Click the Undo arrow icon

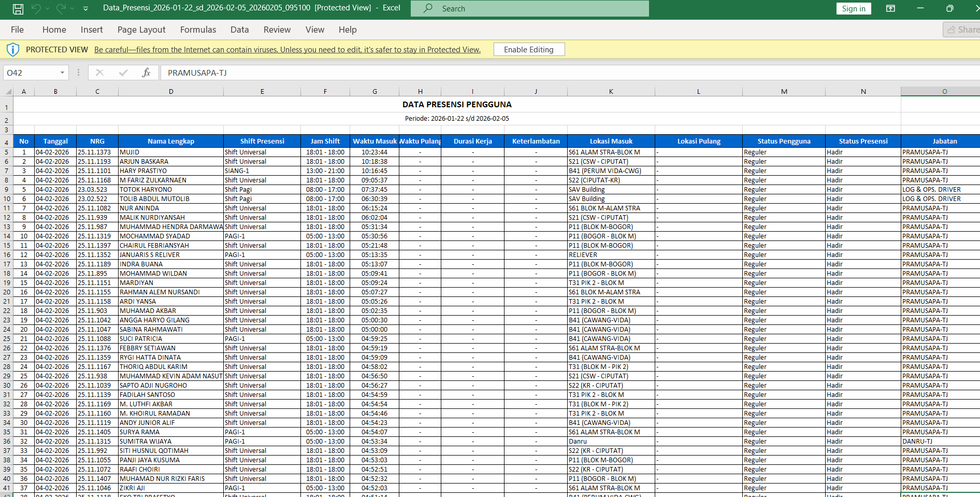coord(36,9)
